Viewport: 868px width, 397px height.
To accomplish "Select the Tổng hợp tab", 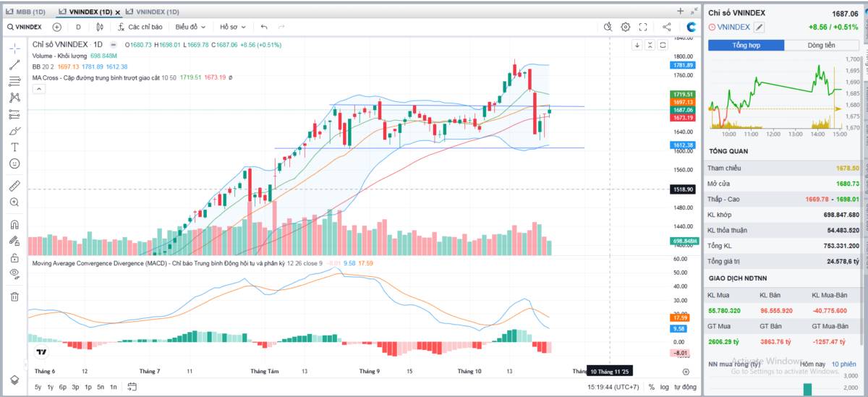I will click(x=746, y=45).
